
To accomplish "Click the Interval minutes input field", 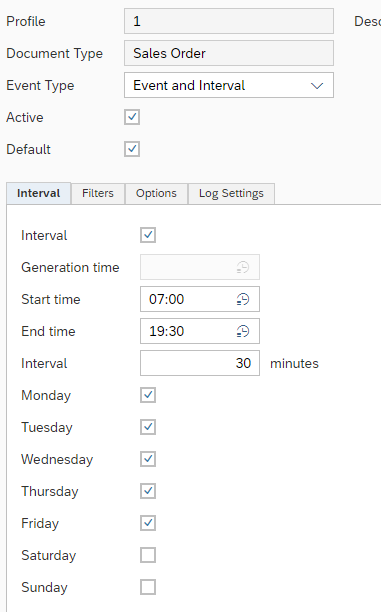I will (200, 363).
